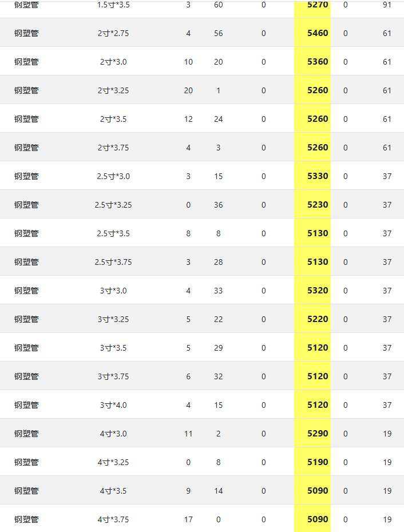Select the 5220 price for 3寸*3.25
This screenshot has height=532, width=404.
[318, 319]
